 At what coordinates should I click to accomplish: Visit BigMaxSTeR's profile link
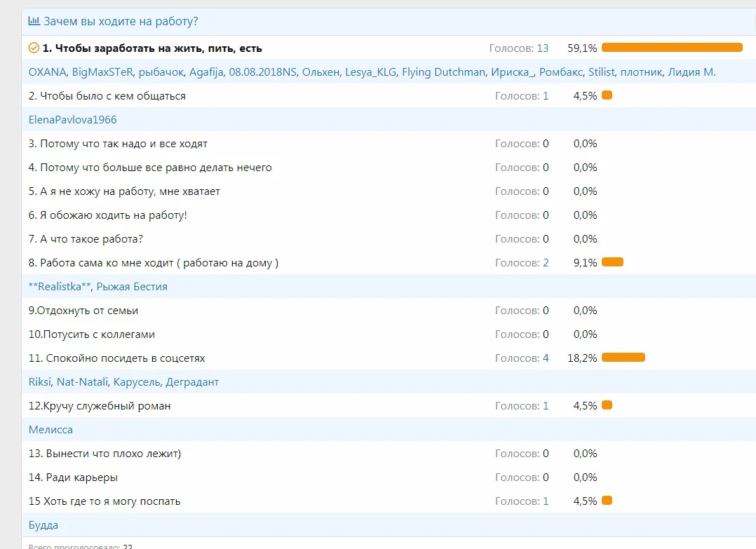click(x=102, y=72)
